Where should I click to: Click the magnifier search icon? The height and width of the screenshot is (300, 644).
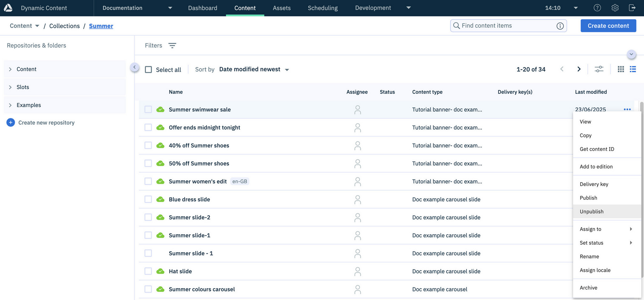tap(456, 26)
